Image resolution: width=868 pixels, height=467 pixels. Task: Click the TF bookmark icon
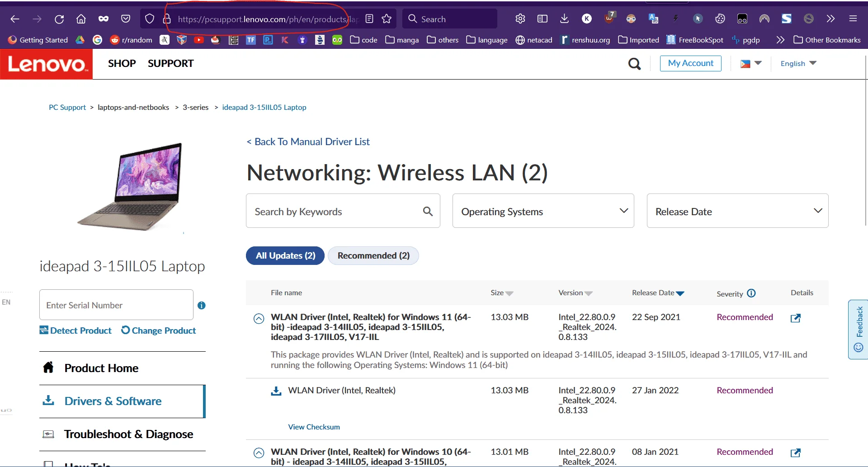pyautogui.click(x=251, y=40)
